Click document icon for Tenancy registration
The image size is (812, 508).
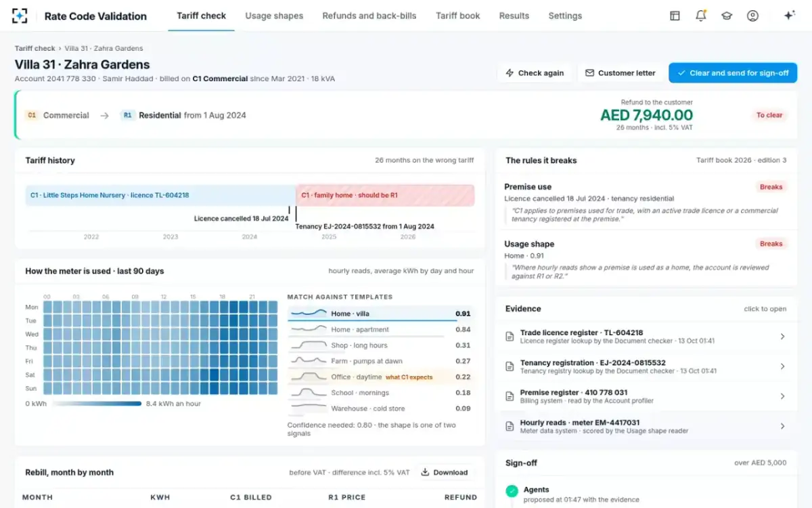[510, 366]
